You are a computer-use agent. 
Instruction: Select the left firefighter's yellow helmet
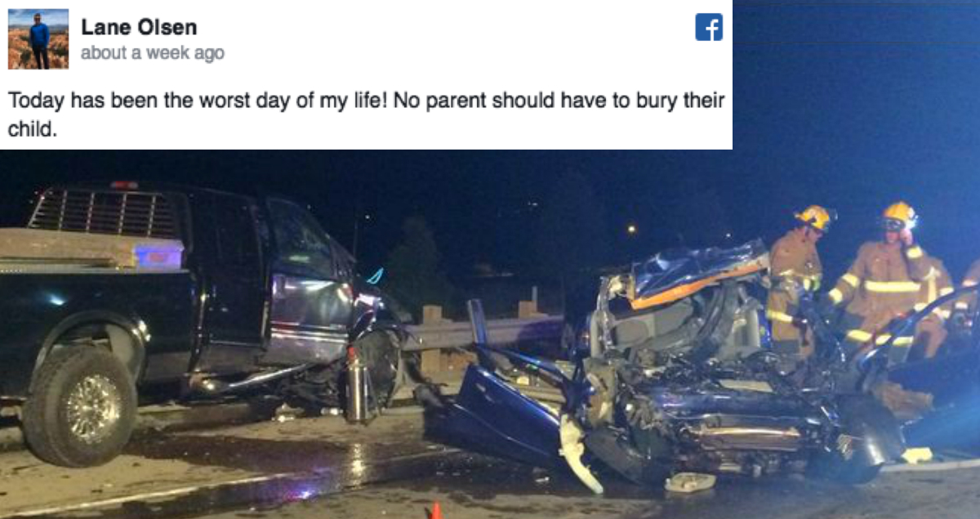(813, 217)
